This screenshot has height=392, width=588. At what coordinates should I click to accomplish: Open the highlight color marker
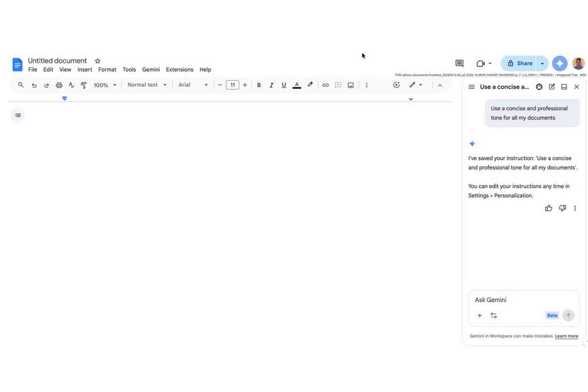pos(310,85)
